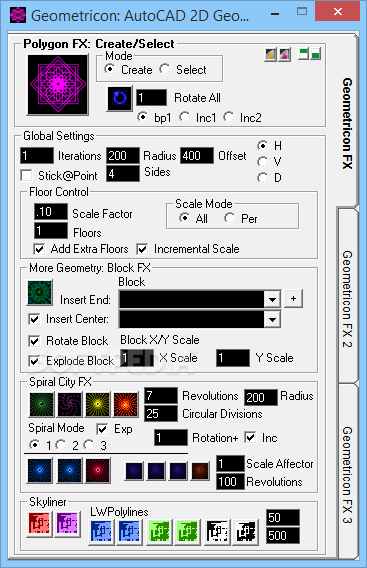This screenshot has width=367, height=568.
Task: Toggle the Incremental Scale checkbox
Action: (x=142, y=249)
